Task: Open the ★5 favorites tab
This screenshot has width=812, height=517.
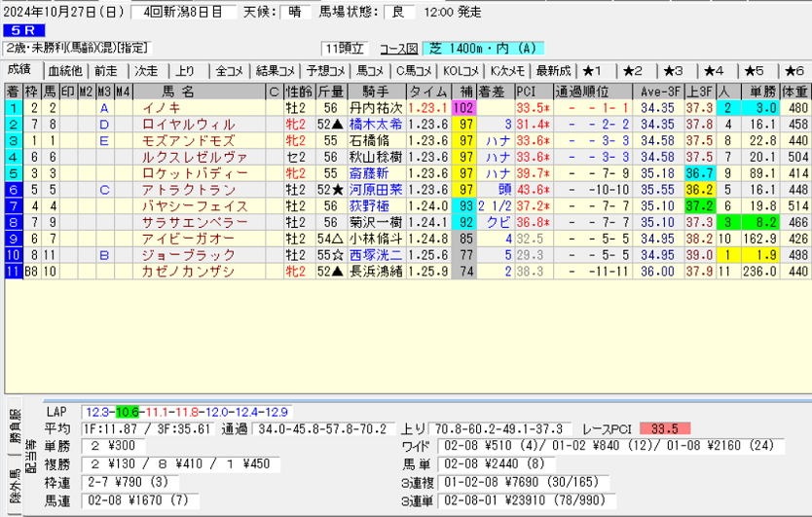Action: coord(754,71)
